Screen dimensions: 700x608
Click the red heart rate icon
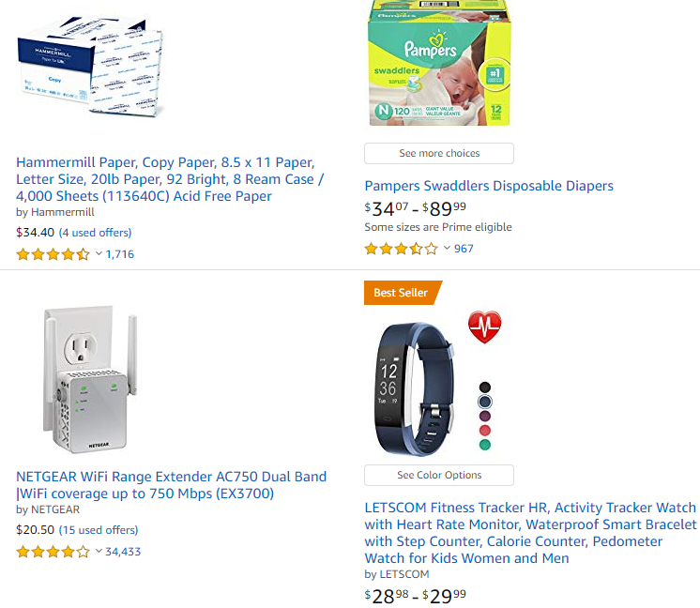tap(485, 327)
